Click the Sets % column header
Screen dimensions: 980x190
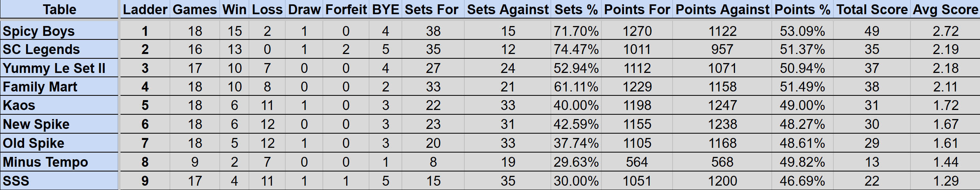(576, 9)
